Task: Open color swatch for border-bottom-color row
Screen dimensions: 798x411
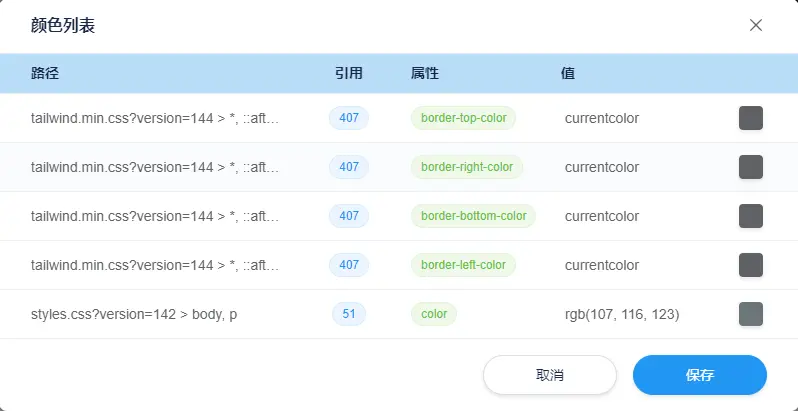Action: (750, 216)
